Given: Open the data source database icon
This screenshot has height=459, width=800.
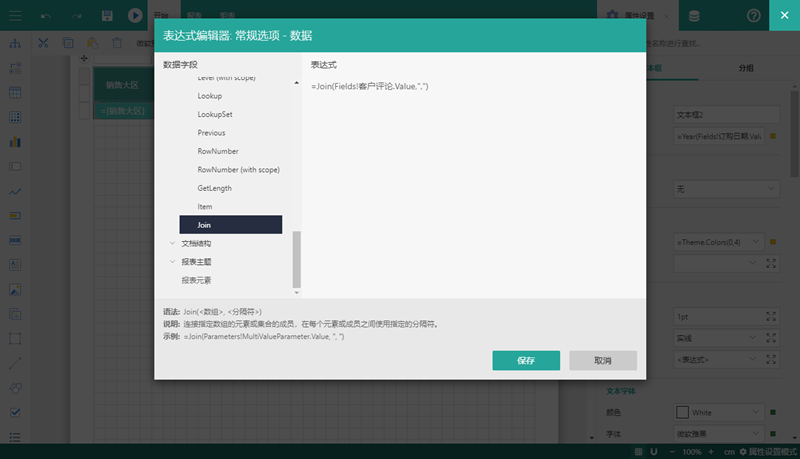Looking at the screenshot, I should [x=694, y=16].
